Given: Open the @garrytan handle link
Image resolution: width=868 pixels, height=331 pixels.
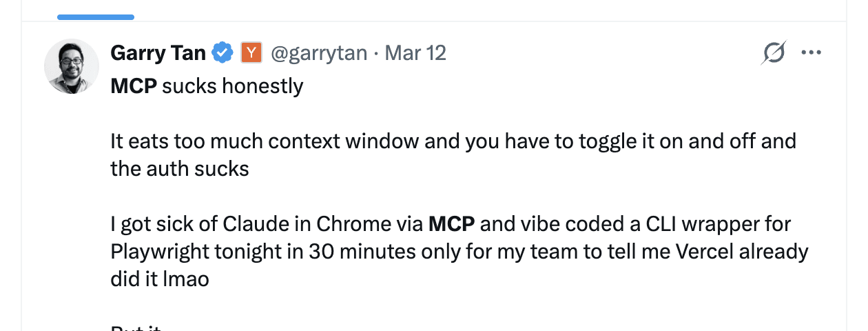Looking at the screenshot, I should (319, 53).
